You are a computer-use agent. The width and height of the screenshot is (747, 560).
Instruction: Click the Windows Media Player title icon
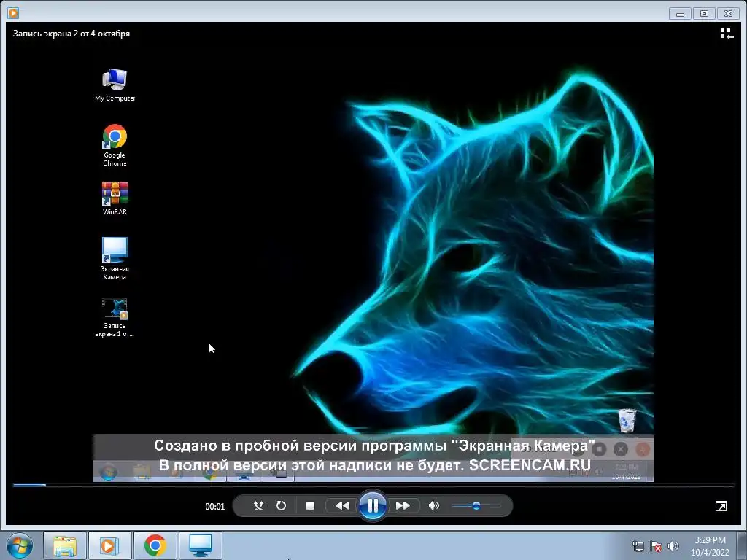[13, 13]
